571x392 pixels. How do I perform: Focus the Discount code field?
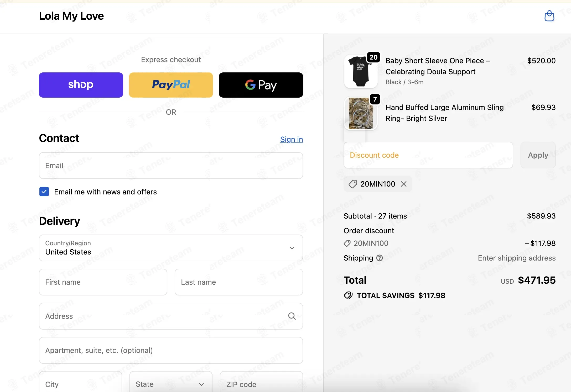click(428, 155)
